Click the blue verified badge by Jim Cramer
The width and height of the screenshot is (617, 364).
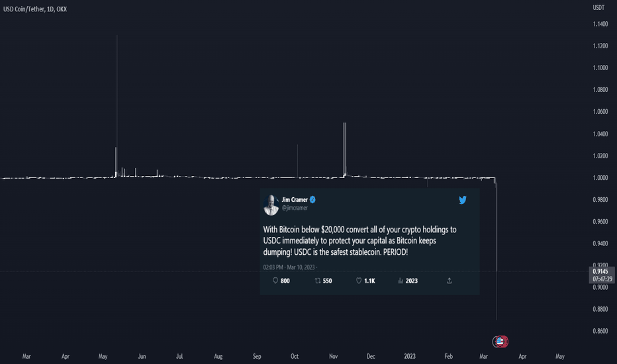coord(312,199)
